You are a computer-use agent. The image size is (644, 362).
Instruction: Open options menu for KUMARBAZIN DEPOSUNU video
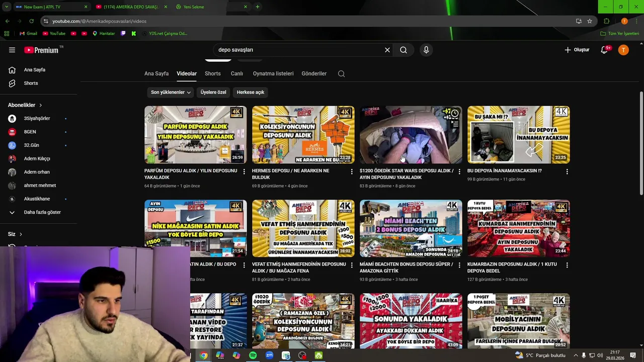(567, 265)
